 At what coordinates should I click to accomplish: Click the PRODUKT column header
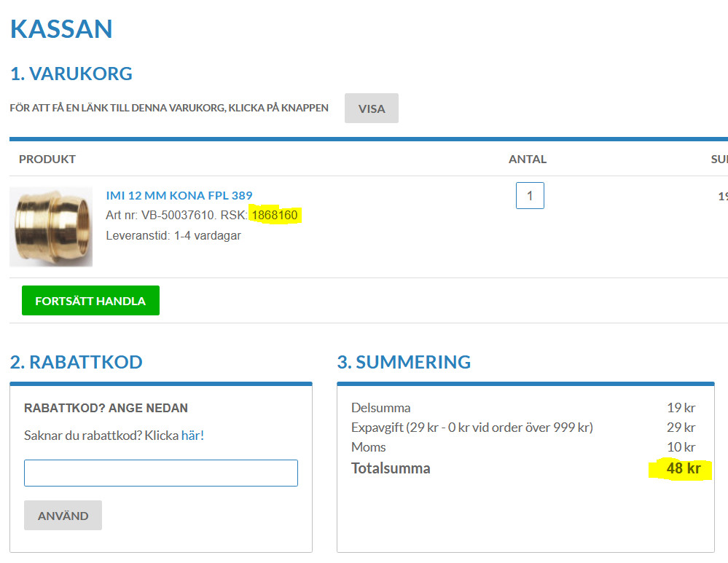pyautogui.click(x=47, y=160)
